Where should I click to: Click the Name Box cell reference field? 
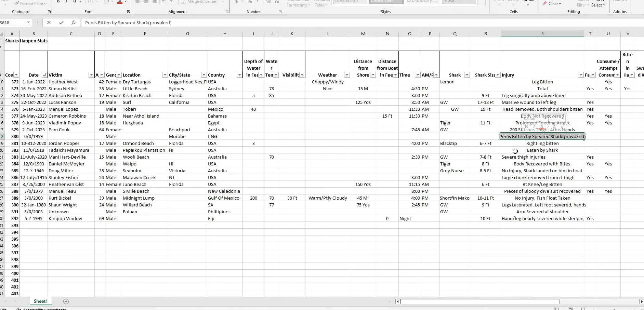[x=12, y=23]
